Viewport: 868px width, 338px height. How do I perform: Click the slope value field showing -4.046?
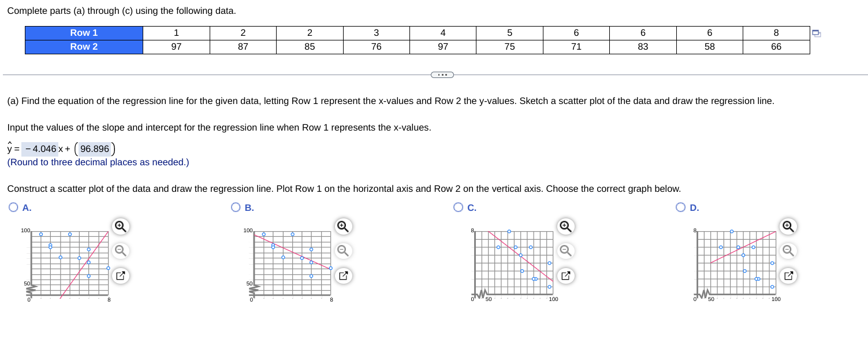point(40,149)
